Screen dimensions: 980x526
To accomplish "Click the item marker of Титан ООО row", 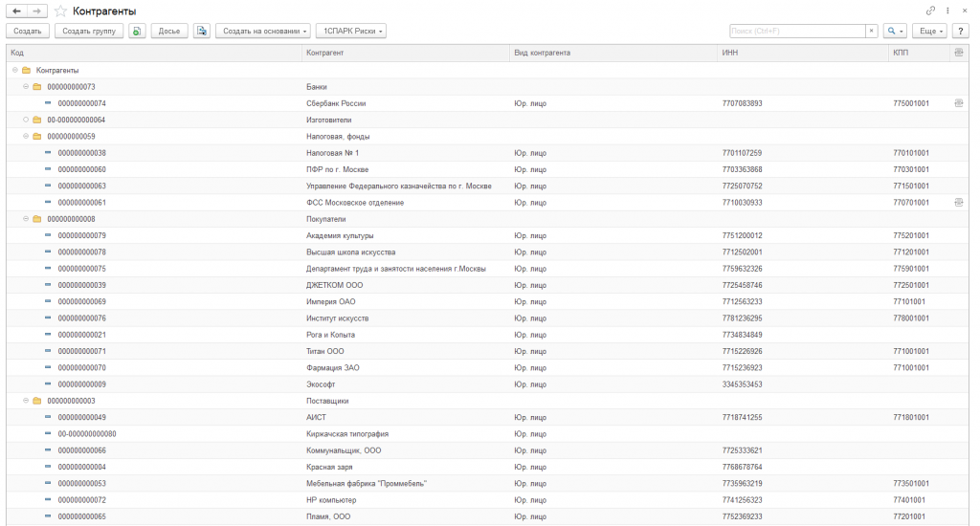I will pyautogui.click(x=48, y=351).
